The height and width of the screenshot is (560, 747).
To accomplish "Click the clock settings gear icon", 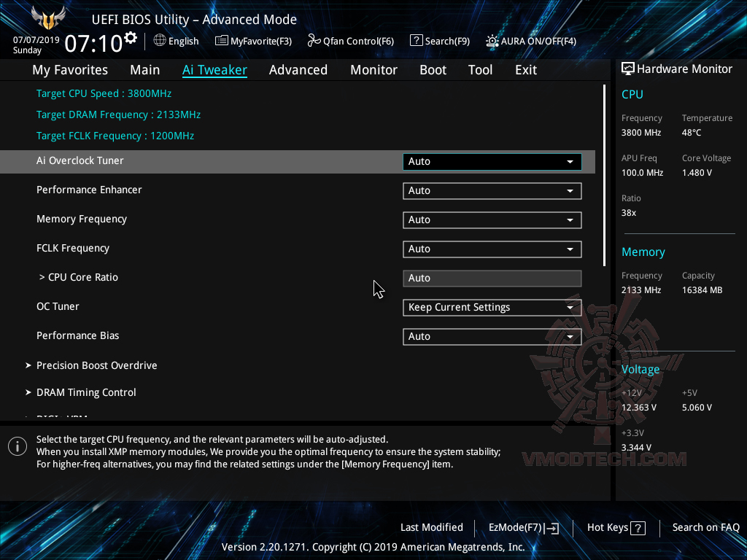I will 131,38.
